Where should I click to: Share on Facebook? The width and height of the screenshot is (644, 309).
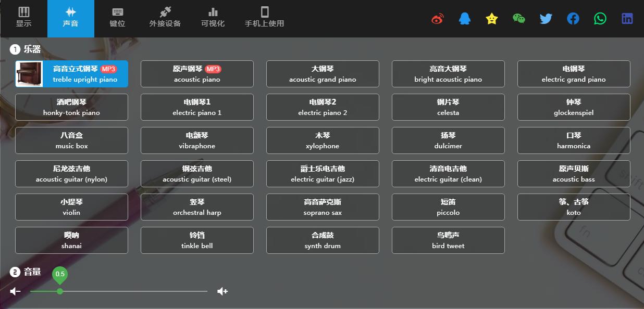573,18
